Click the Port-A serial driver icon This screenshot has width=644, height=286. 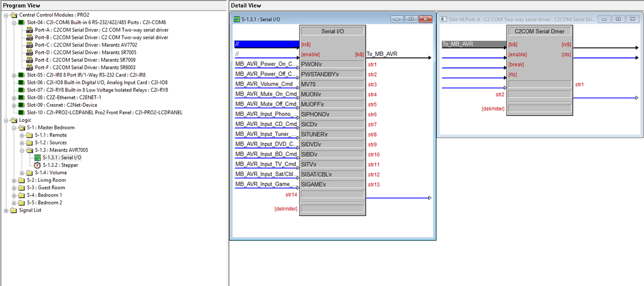pyautogui.click(x=30, y=30)
